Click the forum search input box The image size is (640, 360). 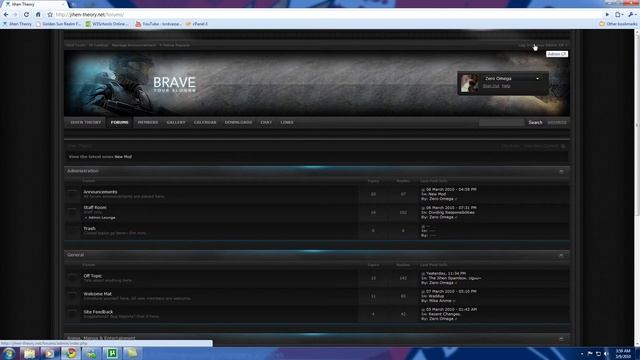[x=501, y=122]
